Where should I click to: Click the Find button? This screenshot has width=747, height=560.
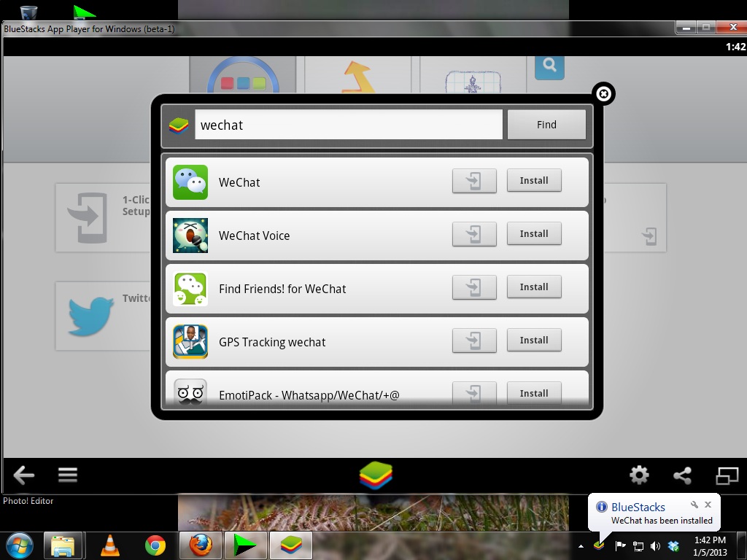[546, 125]
